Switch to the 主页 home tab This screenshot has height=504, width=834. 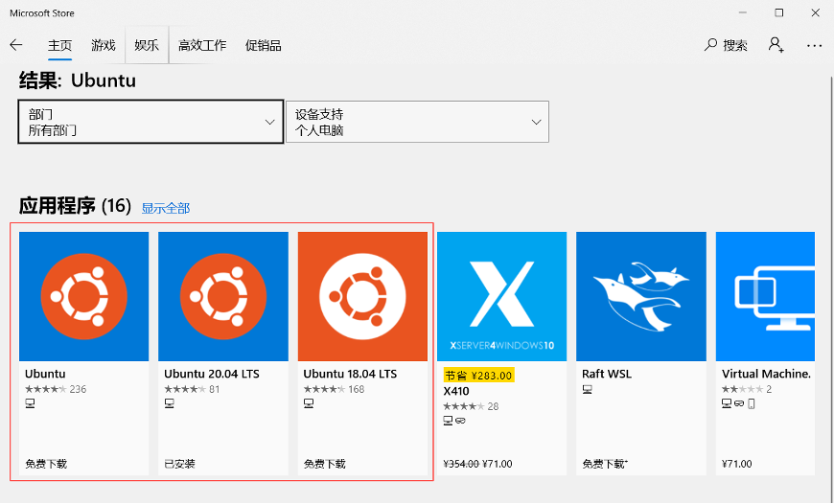coord(59,46)
